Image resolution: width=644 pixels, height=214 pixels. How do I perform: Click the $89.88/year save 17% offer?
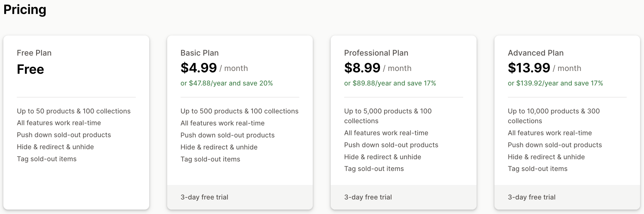pos(390,83)
